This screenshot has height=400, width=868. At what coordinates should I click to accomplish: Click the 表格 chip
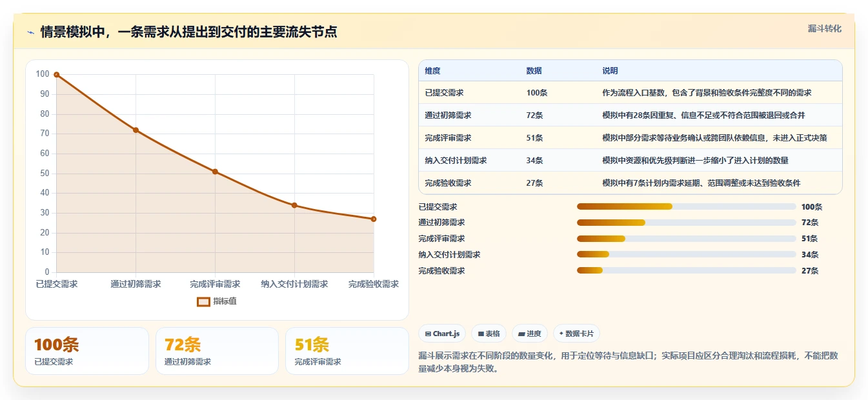[x=489, y=334]
